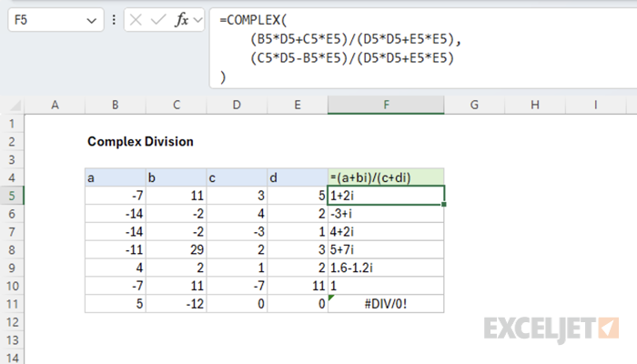Screen dimensions: 637x364
Task: Select row 1 header
Action: pyautogui.click(x=12, y=124)
